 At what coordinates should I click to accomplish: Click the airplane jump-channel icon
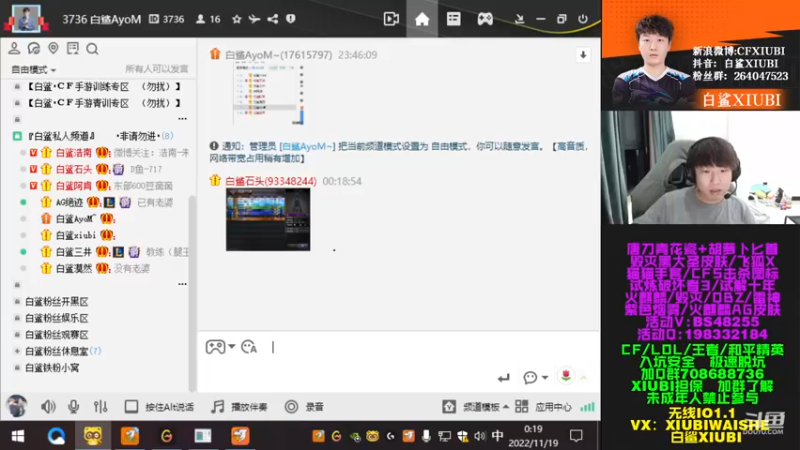tap(254, 19)
